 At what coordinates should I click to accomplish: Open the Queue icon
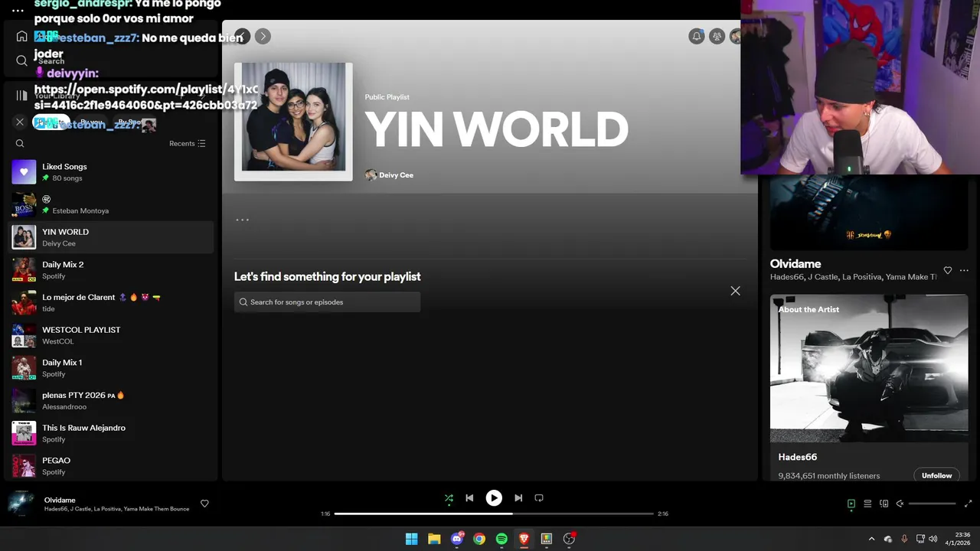coord(867,504)
